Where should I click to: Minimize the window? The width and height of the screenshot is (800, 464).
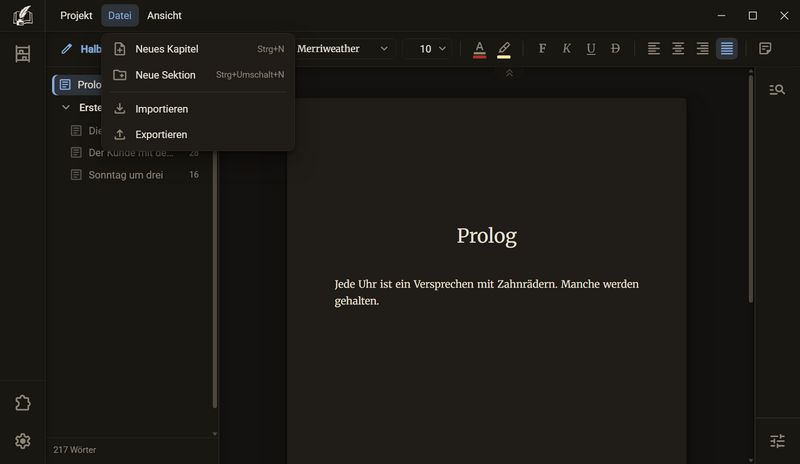point(721,16)
